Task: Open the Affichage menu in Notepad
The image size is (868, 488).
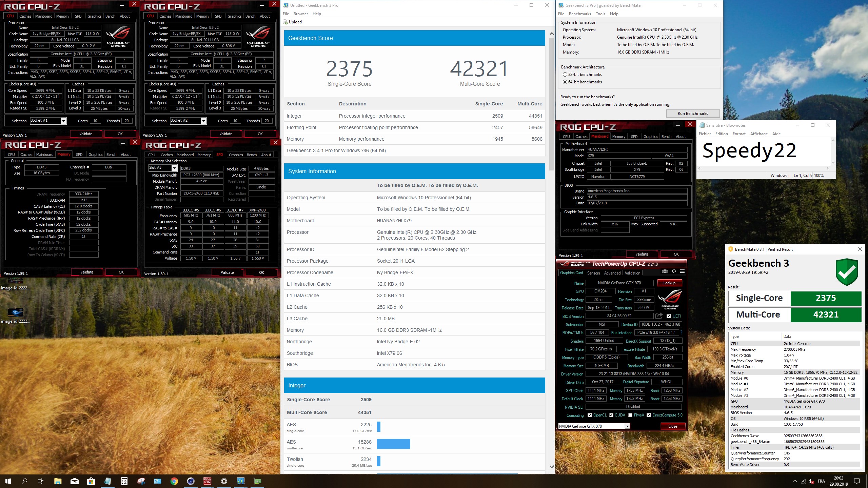Action: [x=759, y=134]
